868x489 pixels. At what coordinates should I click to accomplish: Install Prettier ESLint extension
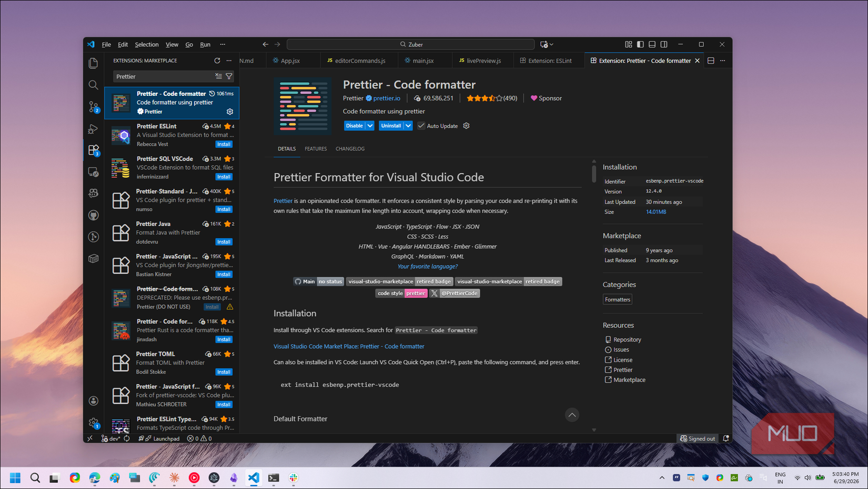click(224, 144)
